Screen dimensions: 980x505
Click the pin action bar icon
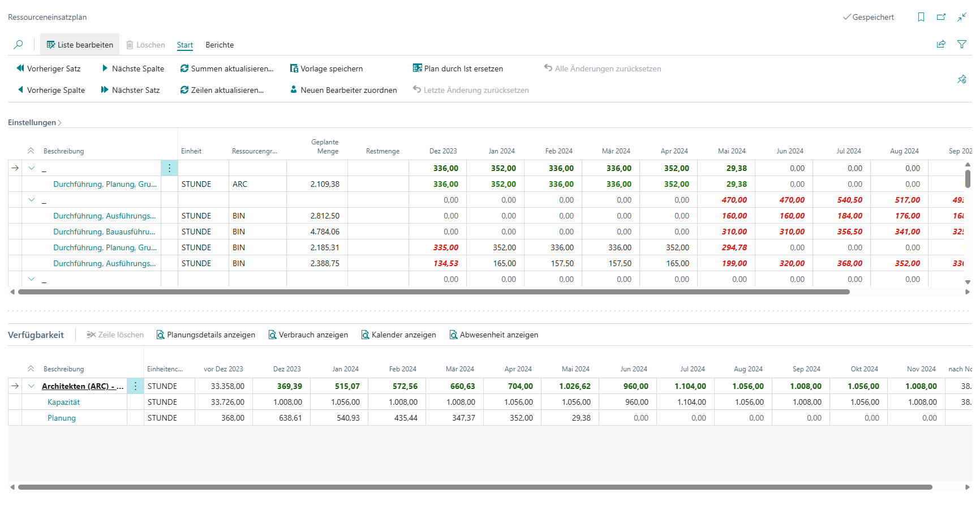(962, 79)
